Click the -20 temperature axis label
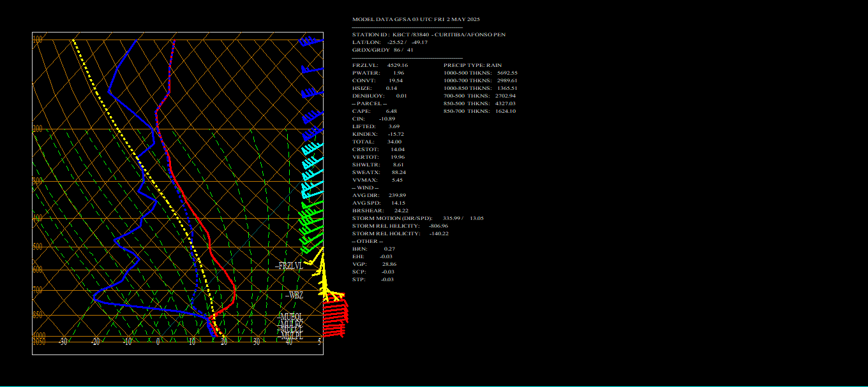The width and height of the screenshot is (868, 387). pyautogui.click(x=95, y=342)
